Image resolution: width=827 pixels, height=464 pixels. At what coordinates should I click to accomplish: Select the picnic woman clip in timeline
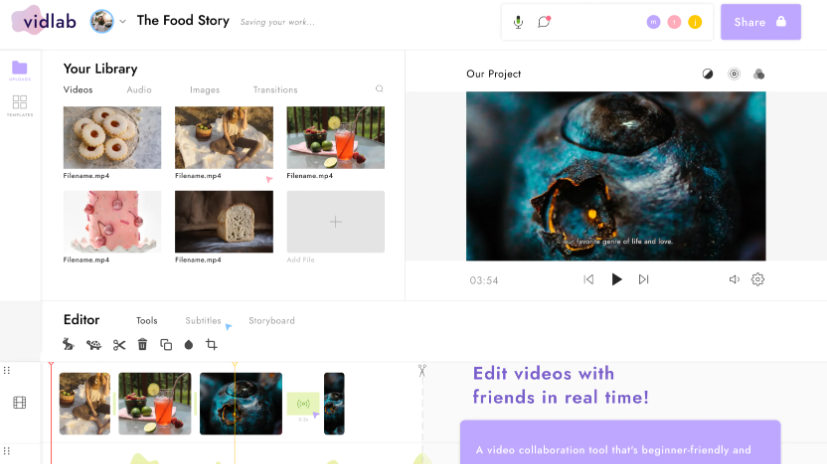[x=85, y=403]
